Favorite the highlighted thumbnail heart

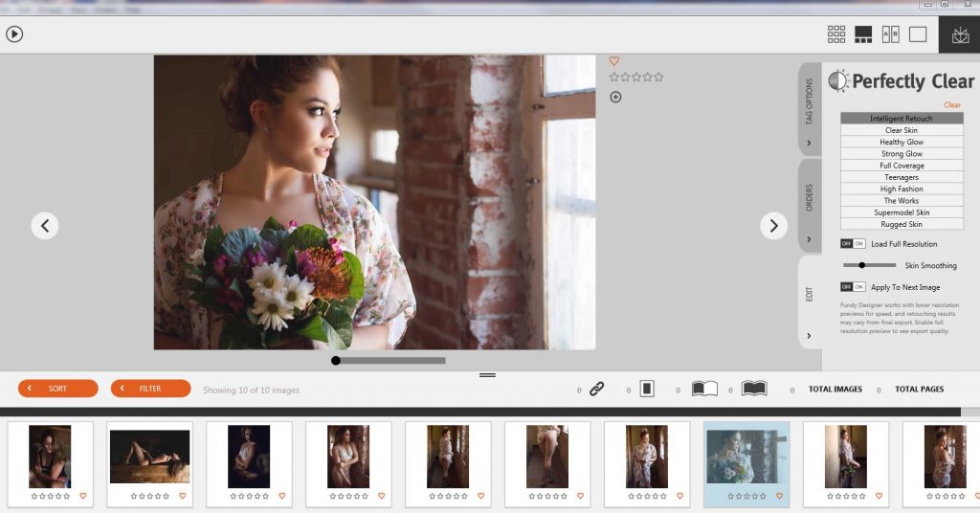(779, 496)
